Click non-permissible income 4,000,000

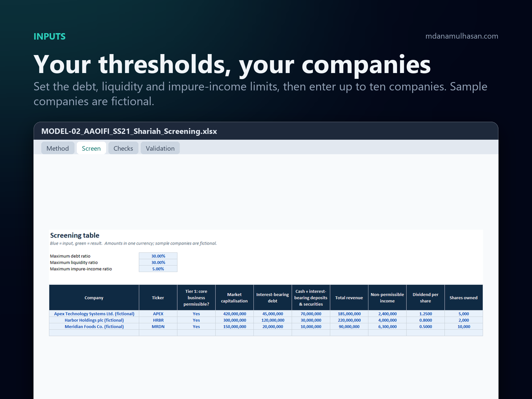[387, 320]
